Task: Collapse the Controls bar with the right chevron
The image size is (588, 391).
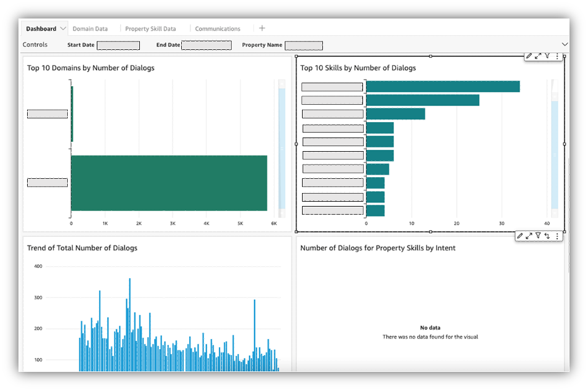Action: [565, 44]
